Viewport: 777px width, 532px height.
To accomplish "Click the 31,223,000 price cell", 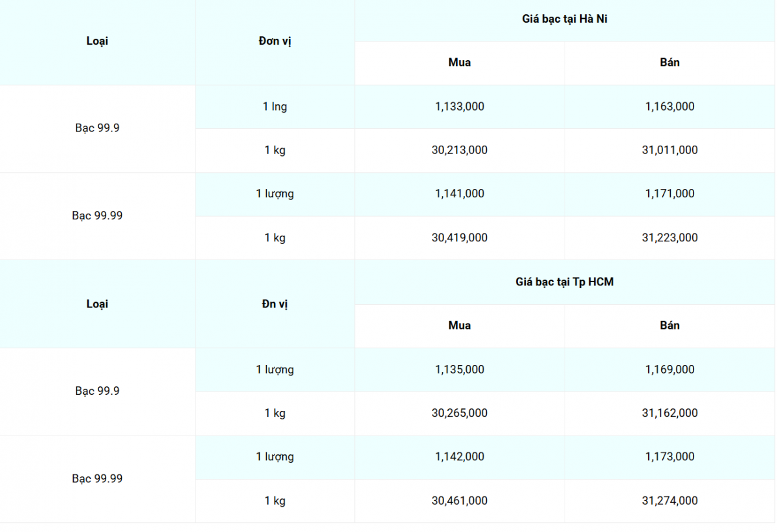I will click(670, 238).
